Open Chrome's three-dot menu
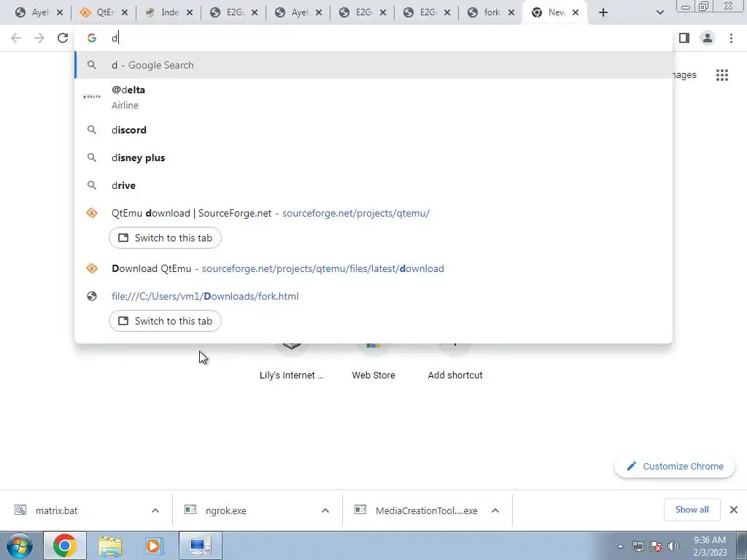Screen dimensions: 747x560 (731, 38)
